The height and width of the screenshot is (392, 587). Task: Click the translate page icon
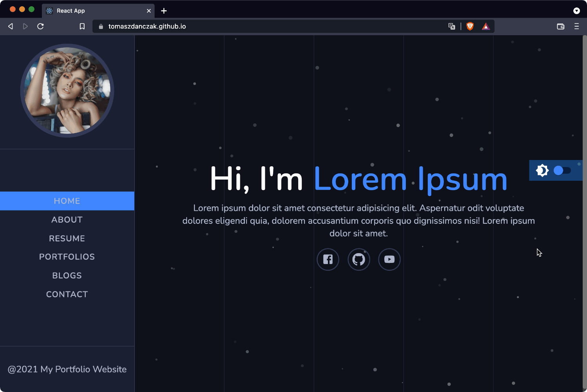(452, 26)
